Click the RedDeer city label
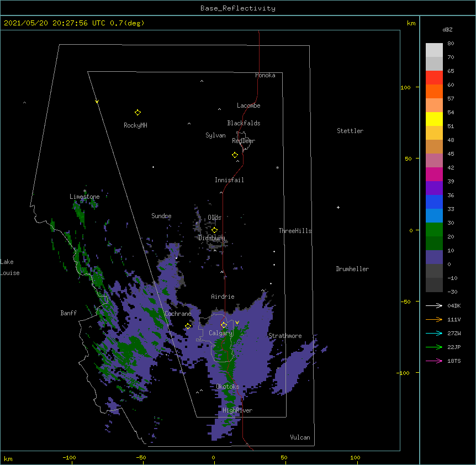The width and height of the screenshot is (476, 465). pos(244,140)
